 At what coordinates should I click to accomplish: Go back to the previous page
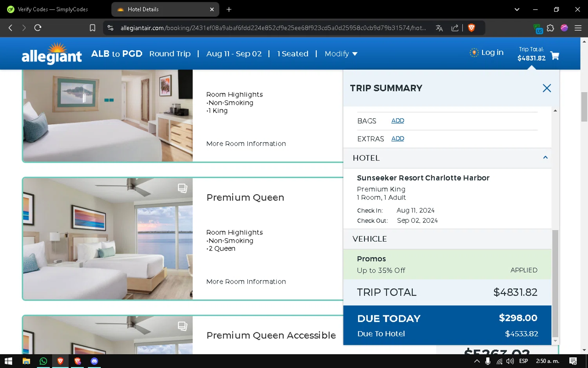(x=11, y=28)
